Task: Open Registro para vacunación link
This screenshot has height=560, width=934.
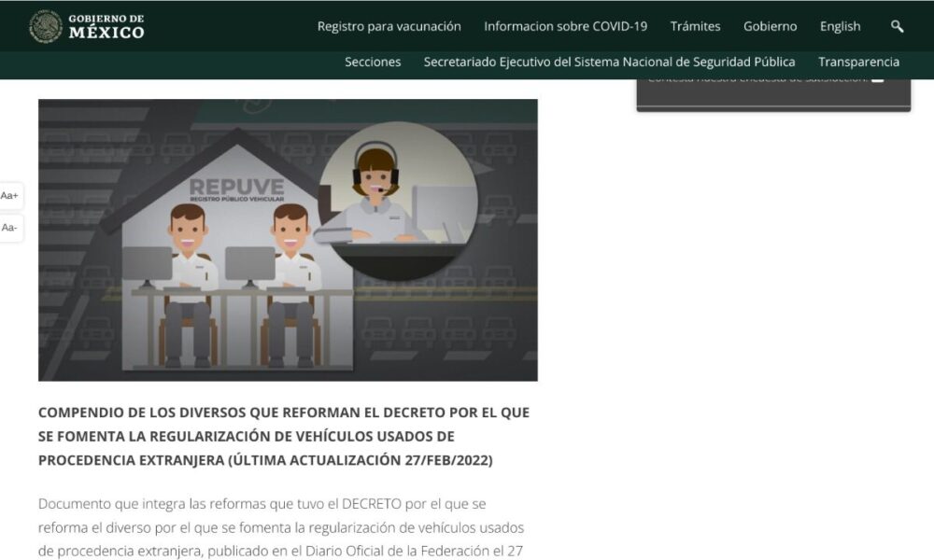Action: 389,26
